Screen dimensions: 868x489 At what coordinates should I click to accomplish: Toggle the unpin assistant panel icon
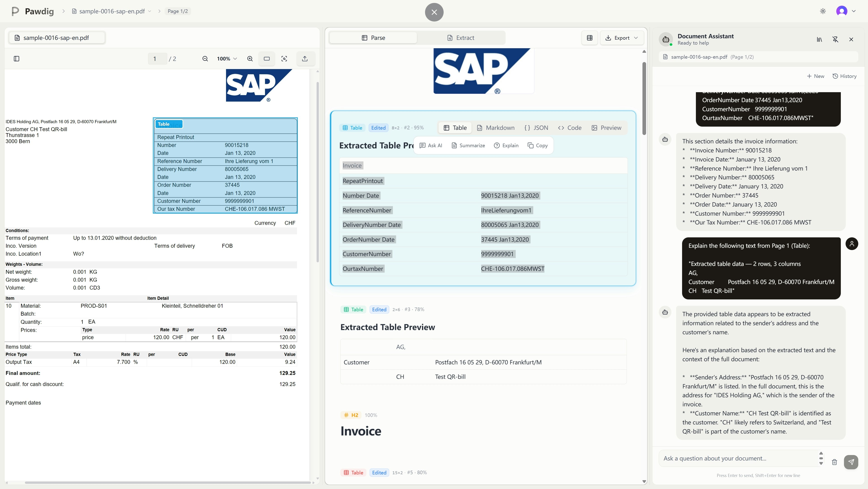tap(835, 39)
